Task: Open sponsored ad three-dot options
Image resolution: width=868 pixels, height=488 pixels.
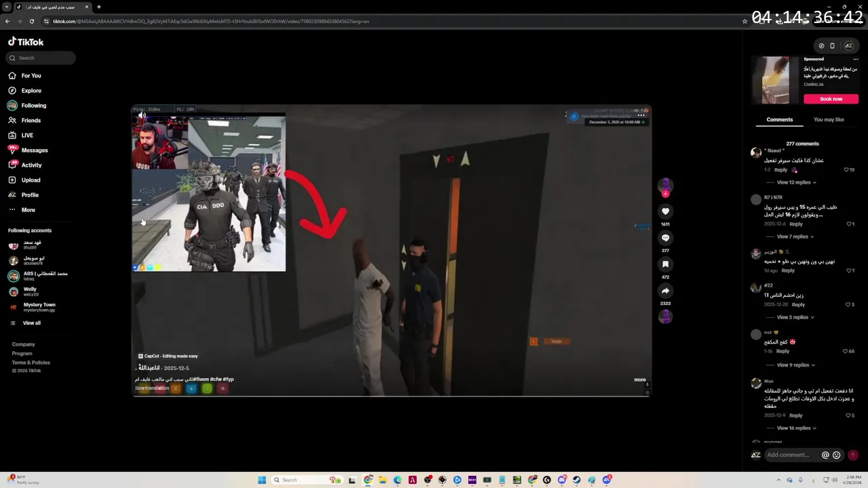Action: (x=855, y=59)
